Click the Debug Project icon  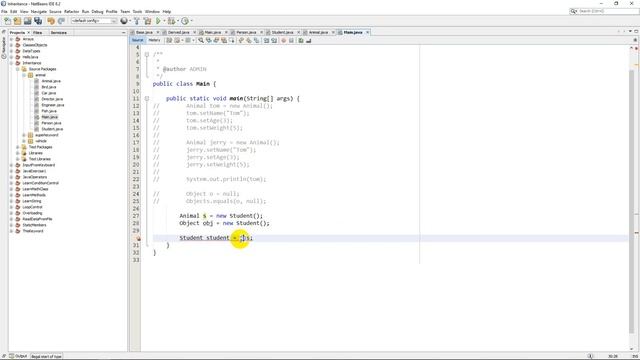(171, 21)
